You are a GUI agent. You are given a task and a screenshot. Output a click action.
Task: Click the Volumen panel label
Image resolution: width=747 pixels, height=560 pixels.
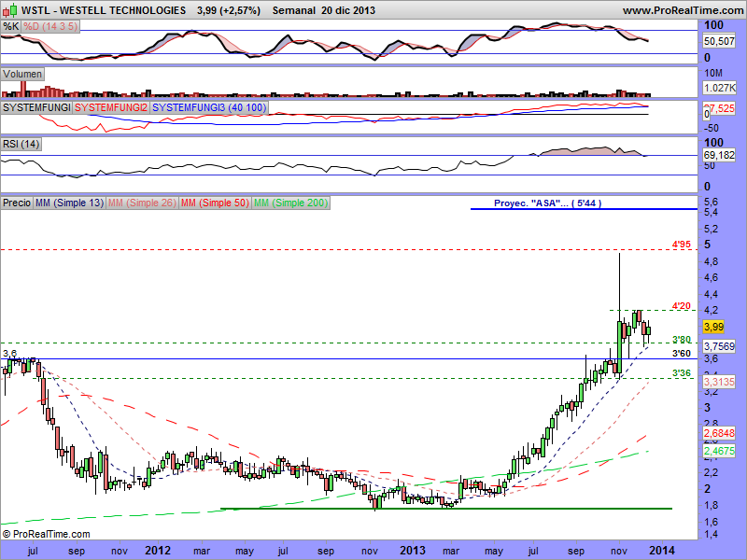coord(22,75)
